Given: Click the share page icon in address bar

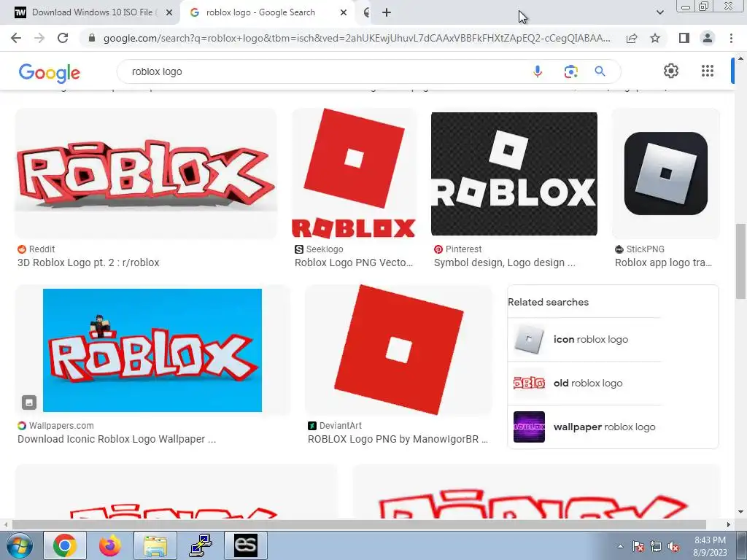Looking at the screenshot, I should click(x=632, y=38).
